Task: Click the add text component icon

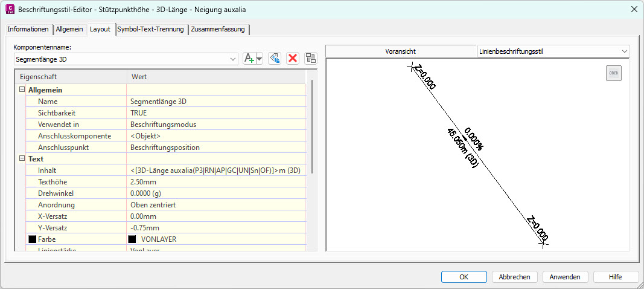Action: click(249, 58)
